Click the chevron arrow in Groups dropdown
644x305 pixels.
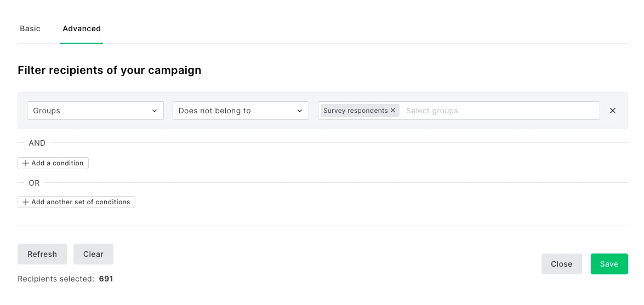click(155, 111)
